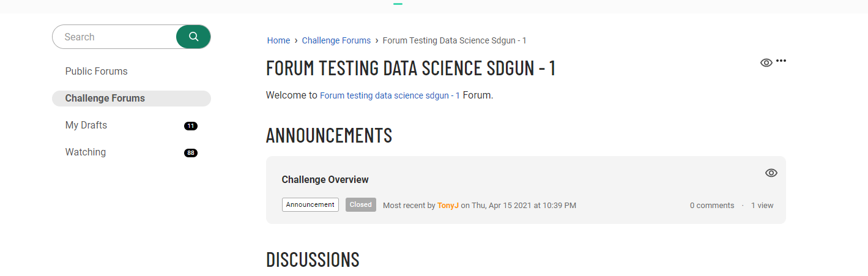Open My Drafts in the sidebar
This screenshot has width=868, height=276.
point(86,125)
